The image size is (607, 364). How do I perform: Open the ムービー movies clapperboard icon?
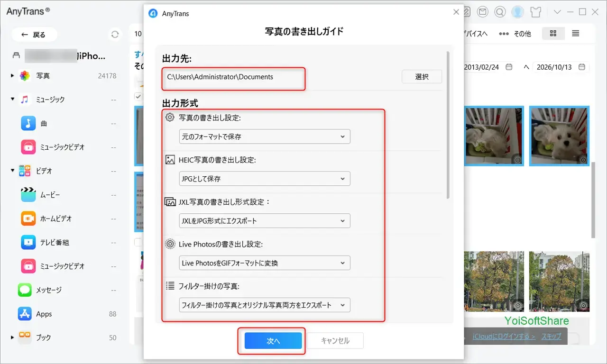tap(28, 195)
